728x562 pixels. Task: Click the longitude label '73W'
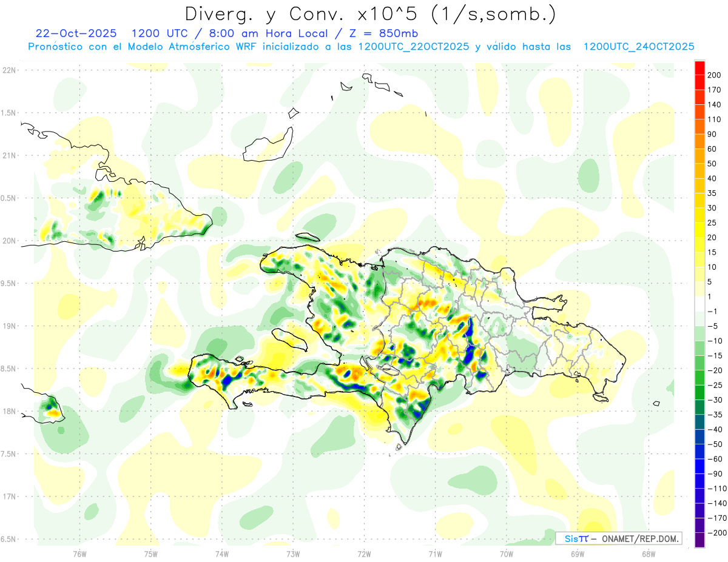click(293, 554)
